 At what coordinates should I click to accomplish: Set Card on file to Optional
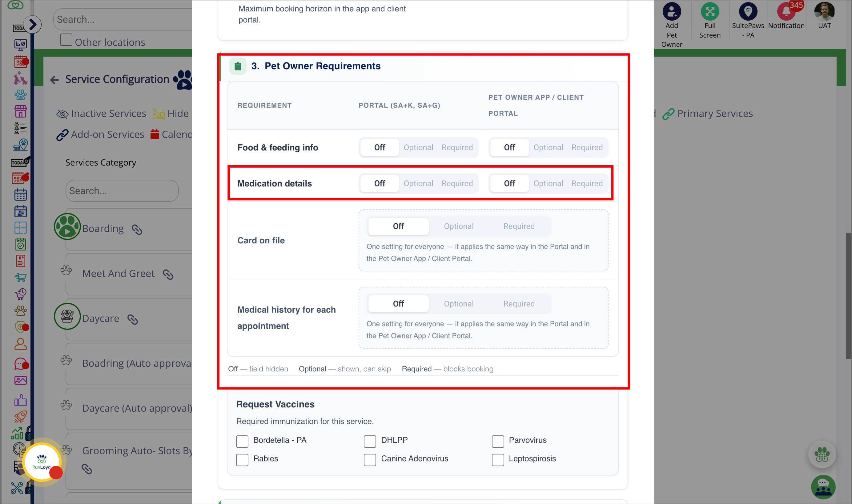pyautogui.click(x=459, y=226)
